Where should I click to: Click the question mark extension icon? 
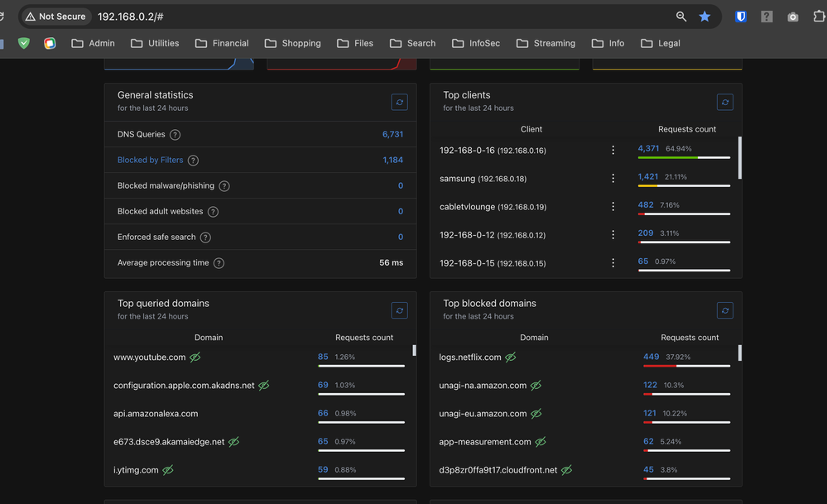pyautogui.click(x=767, y=17)
